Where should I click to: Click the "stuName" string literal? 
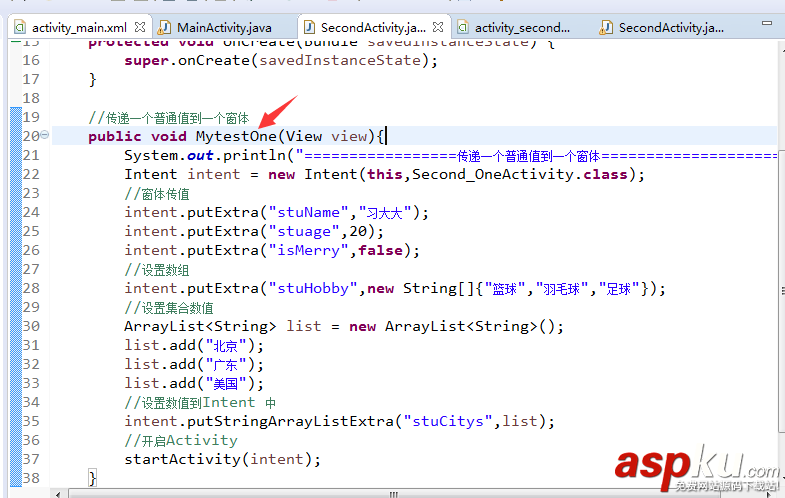(x=308, y=213)
